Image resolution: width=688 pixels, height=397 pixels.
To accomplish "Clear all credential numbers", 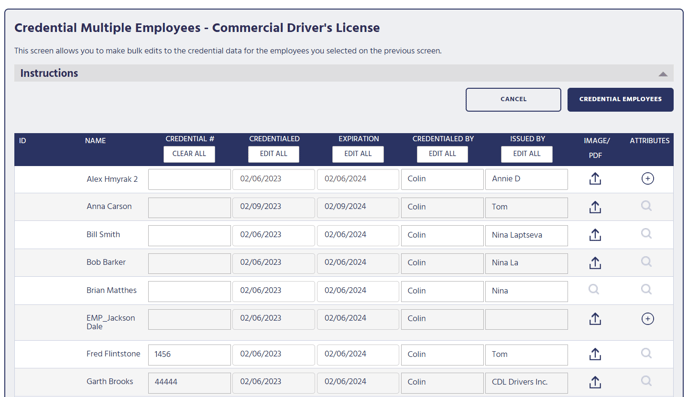I will 189,154.
